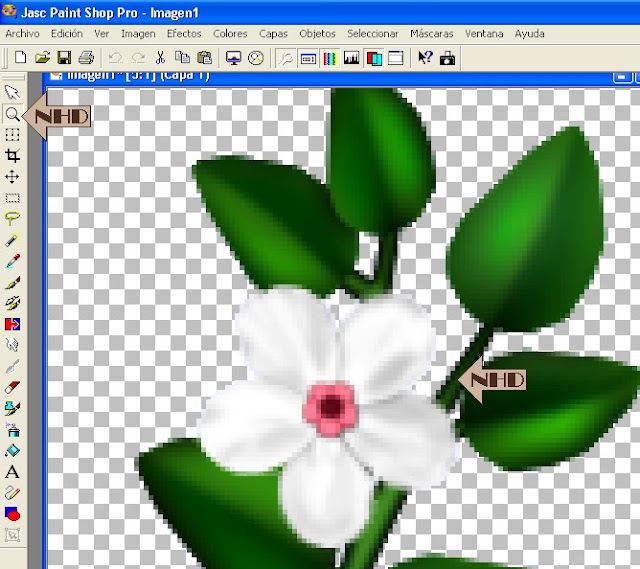Image resolution: width=640 pixels, height=569 pixels.
Task: Toggle the Tool Options palette button
Action: 308,58
